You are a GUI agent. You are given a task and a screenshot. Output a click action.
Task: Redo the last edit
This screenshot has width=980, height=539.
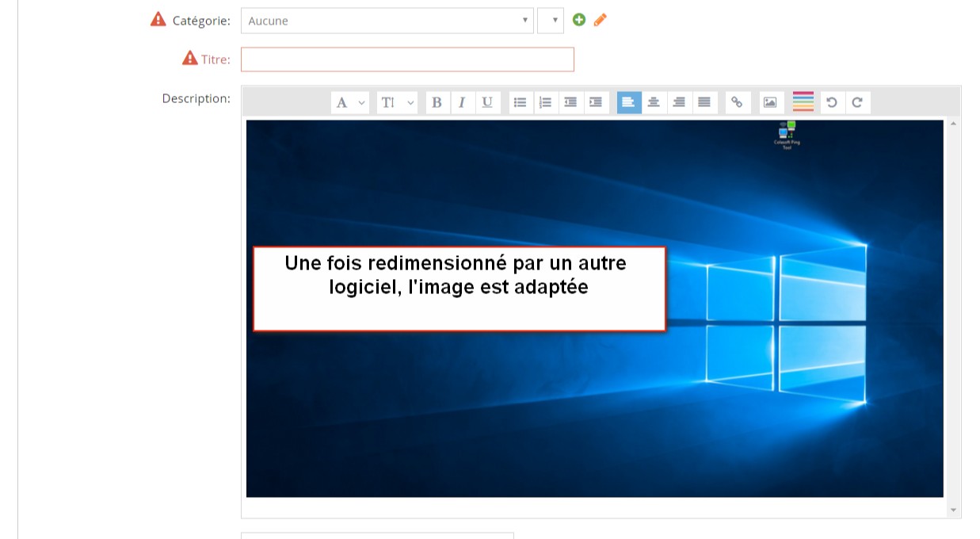coord(857,102)
